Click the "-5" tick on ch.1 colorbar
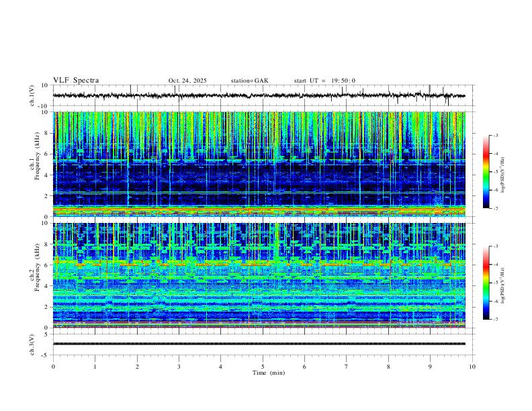The width and height of the screenshot is (532, 411). click(495, 172)
